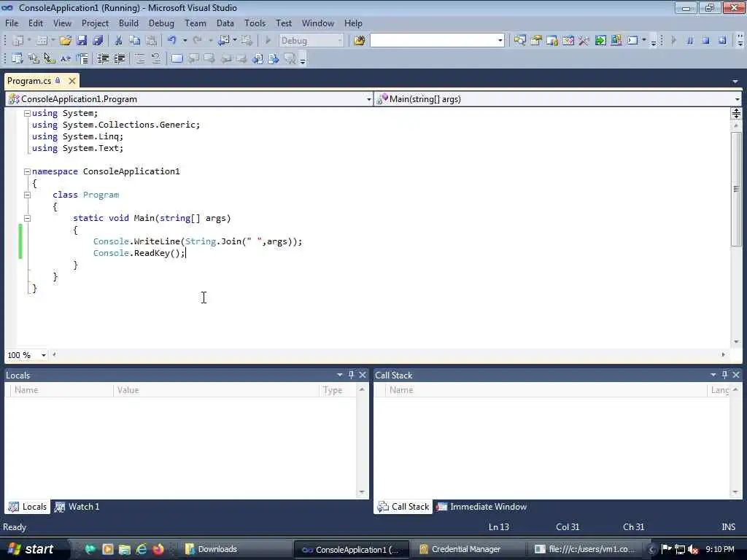
Task: Click the Comment out selected lines icon
Action: [139, 58]
